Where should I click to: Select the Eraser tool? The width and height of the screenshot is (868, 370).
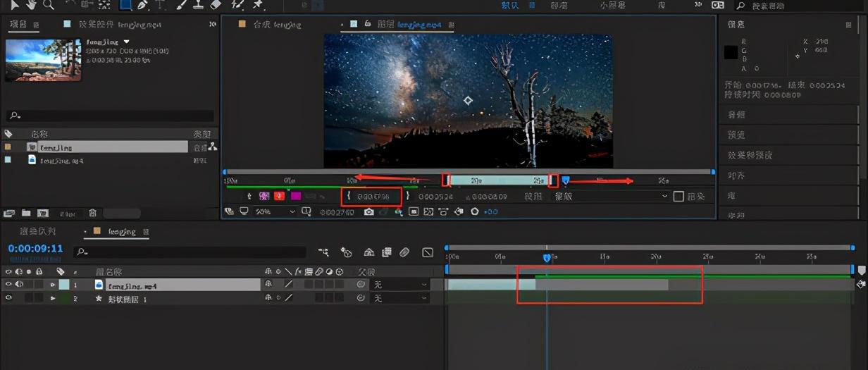pyautogui.click(x=216, y=5)
